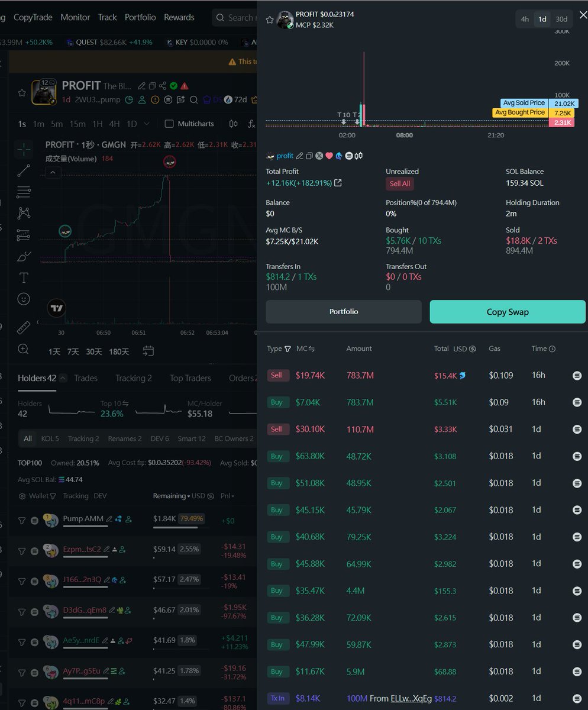Star the wallet in the detail panel header
Screen dimensions: 588x710
click(270, 20)
